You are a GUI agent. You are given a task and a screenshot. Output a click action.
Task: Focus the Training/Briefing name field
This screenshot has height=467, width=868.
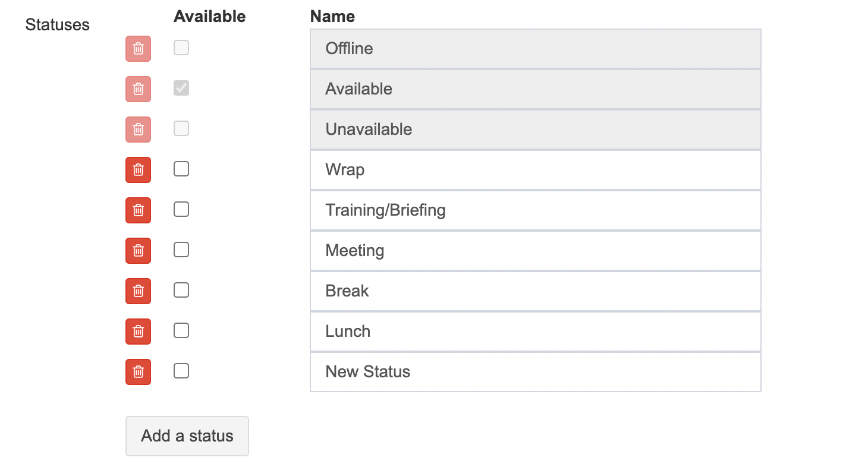(535, 210)
